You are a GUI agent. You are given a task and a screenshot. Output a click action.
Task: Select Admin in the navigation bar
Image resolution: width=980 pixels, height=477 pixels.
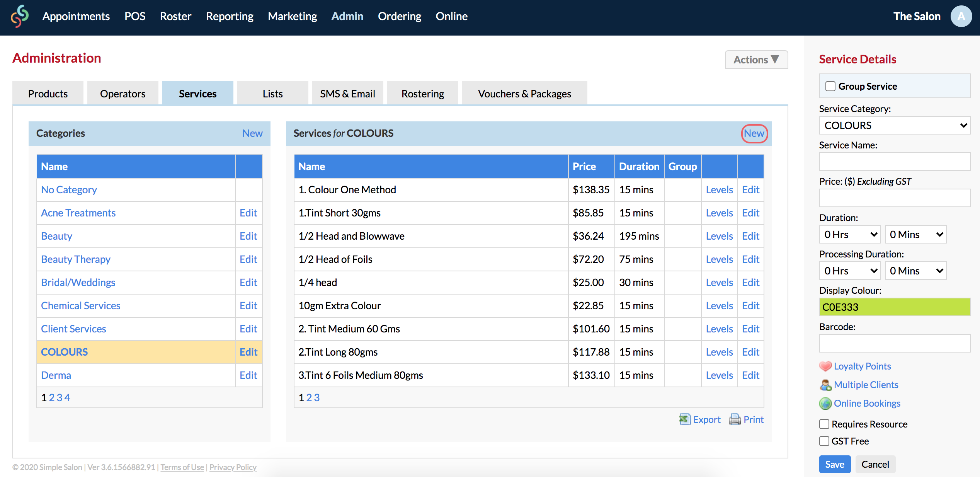(x=347, y=16)
